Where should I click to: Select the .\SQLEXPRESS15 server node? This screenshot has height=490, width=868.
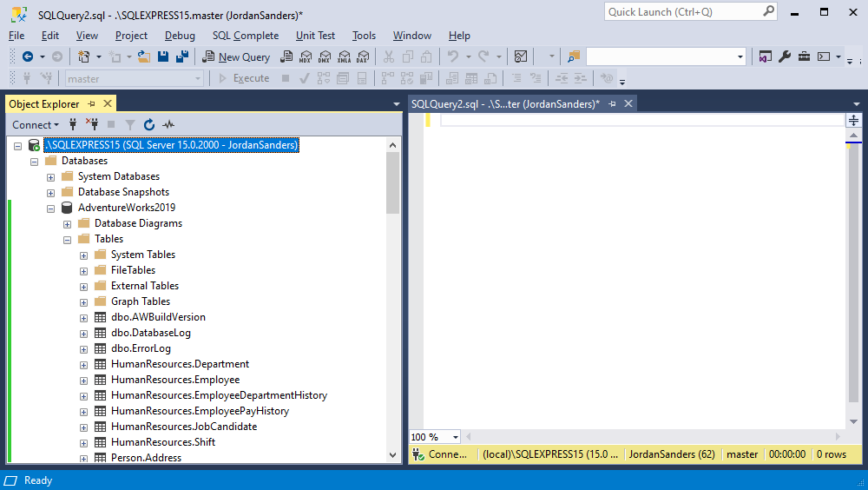click(172, 145)
